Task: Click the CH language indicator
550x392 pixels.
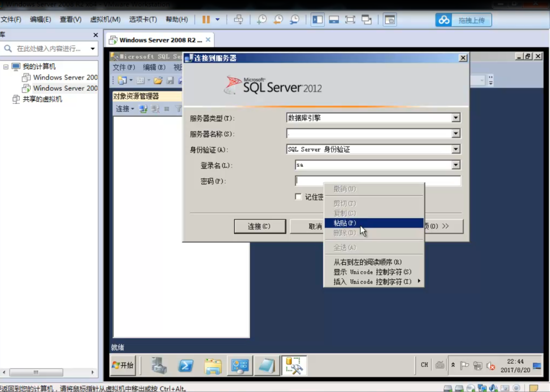Action: [x=424, y=365]
